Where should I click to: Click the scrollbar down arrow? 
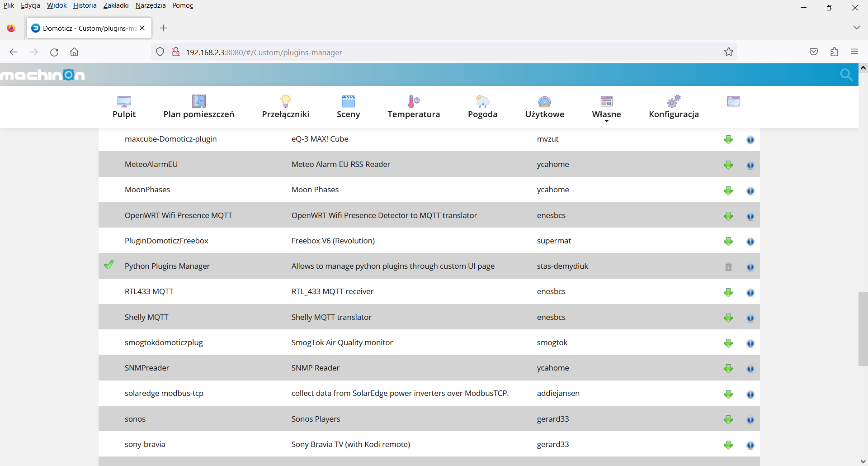click(863, 461)
